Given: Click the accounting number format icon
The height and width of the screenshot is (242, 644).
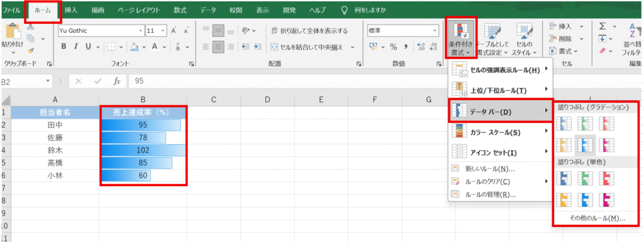Looking at the screenshot, I should point(374,47).
